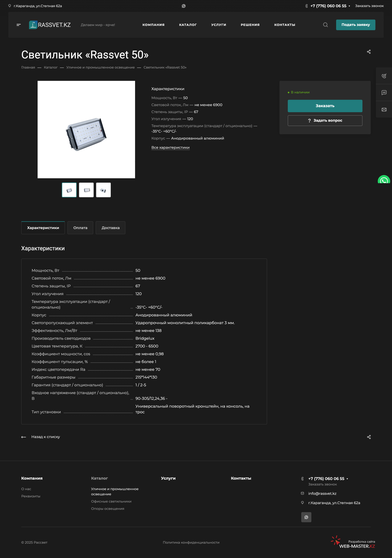Click the footer WhatsApp square icon

(306, 517)
